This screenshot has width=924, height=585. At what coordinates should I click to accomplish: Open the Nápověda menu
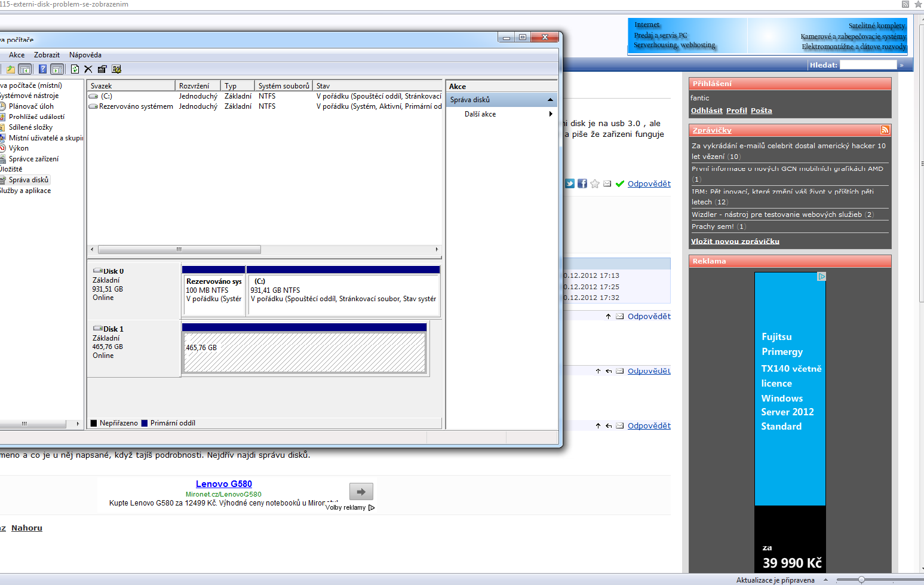pos(85,55)
